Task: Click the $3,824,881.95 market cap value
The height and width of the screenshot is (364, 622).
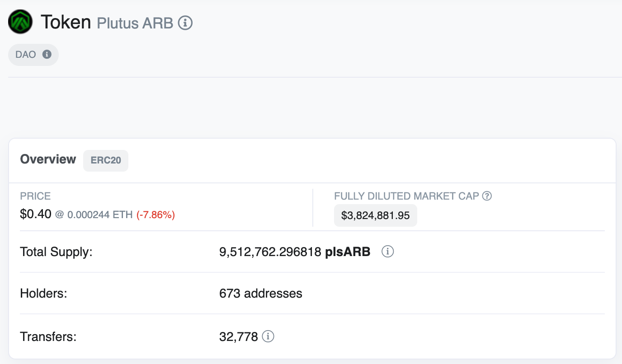Action: (376, 215)
